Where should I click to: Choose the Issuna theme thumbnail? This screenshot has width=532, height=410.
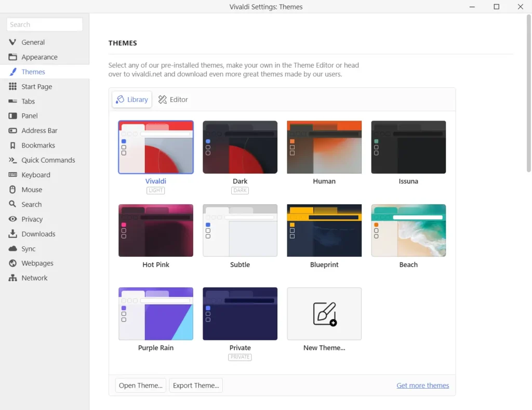coord(408,147)
